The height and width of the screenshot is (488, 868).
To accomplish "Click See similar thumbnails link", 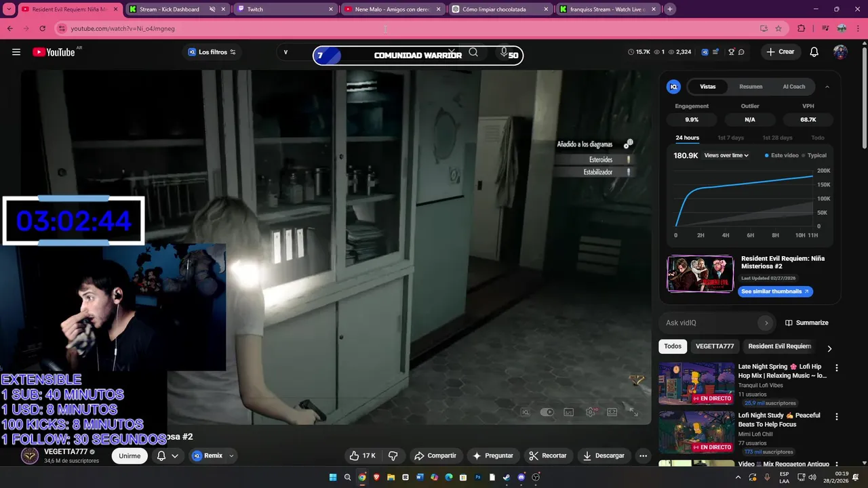I will [x=775, y=291].
